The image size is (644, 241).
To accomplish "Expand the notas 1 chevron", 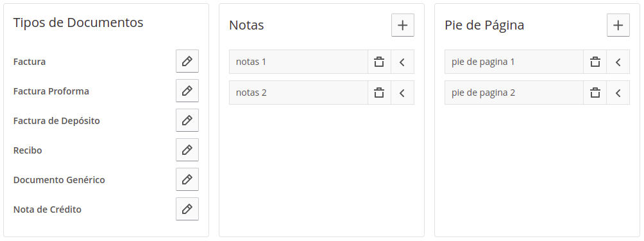I will click(x=403, y=62).
